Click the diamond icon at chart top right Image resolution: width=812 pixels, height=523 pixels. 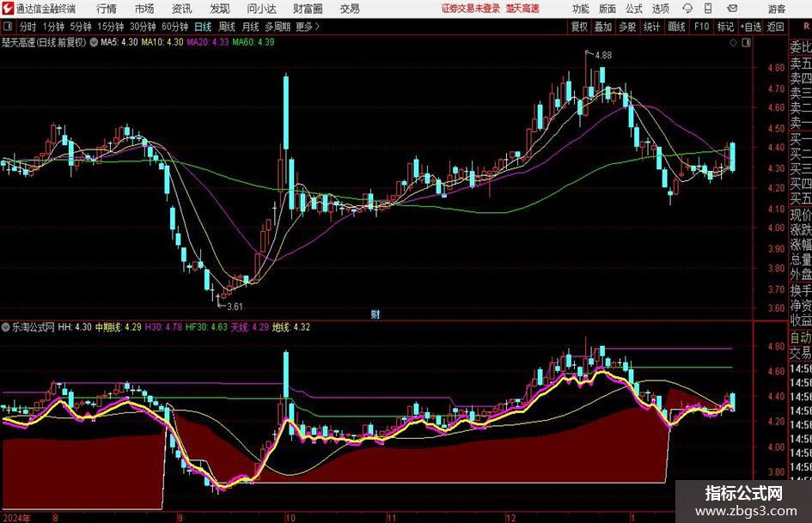point(733,43)
